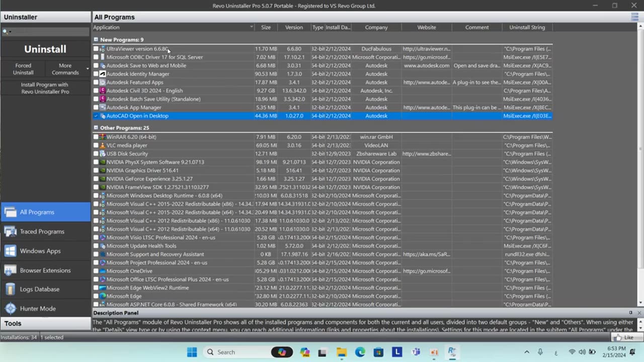This screenshot has width=644, height=362.
Task: Check the WinRAR 6.20 (64-bit) checkbox
Action: (96, 137)
